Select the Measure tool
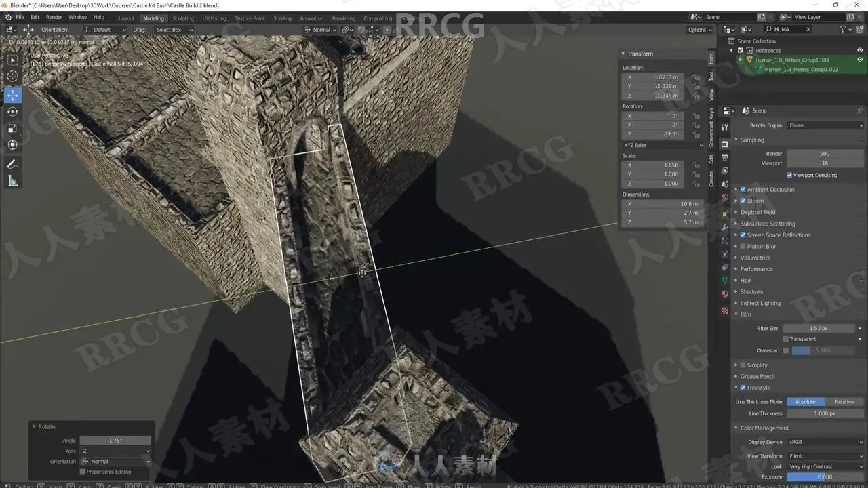The image size is (868, 488). coord(13,181)
